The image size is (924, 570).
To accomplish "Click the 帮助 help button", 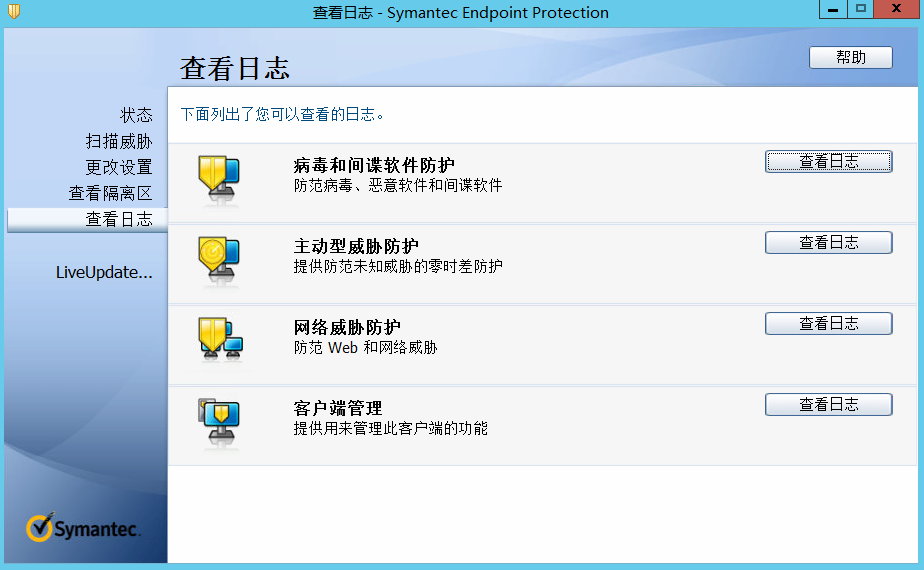I will click(x=850, y=58).
